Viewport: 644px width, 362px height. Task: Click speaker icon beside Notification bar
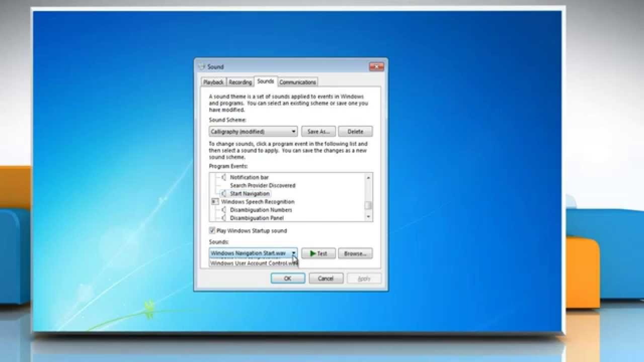coord(224,177)
